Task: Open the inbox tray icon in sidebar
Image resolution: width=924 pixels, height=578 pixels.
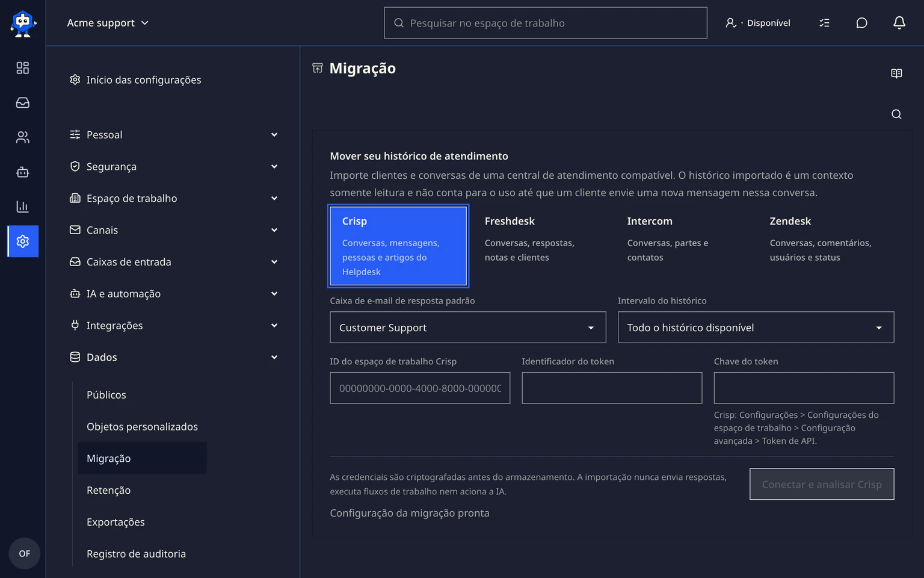Action: [x=23, y=103]
